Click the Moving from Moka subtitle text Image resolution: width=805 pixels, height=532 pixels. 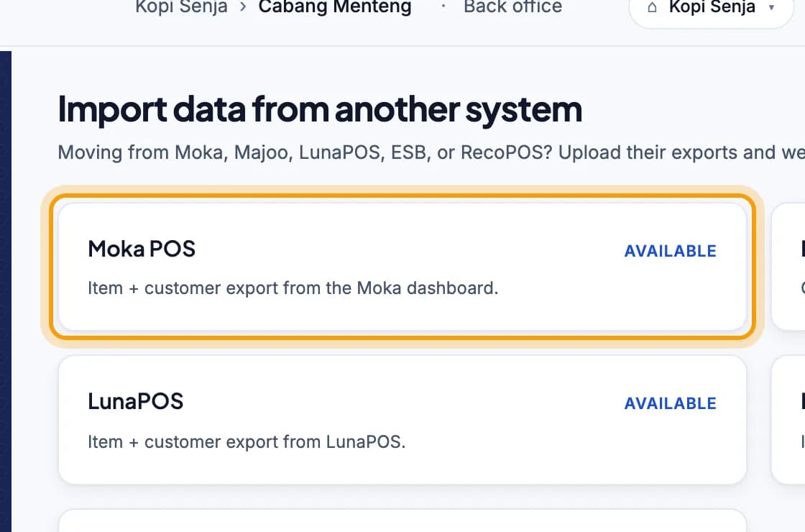pyautogui.click(x=431, y=152)
